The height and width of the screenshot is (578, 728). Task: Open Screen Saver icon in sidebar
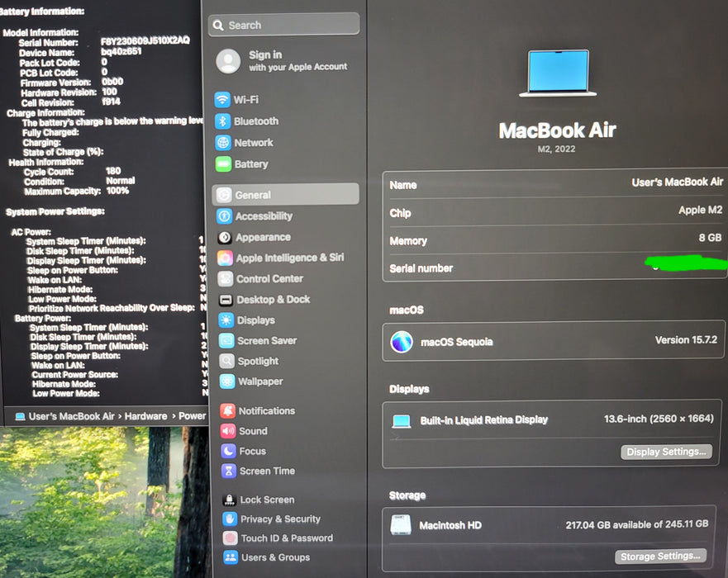(x=226, y=340)
